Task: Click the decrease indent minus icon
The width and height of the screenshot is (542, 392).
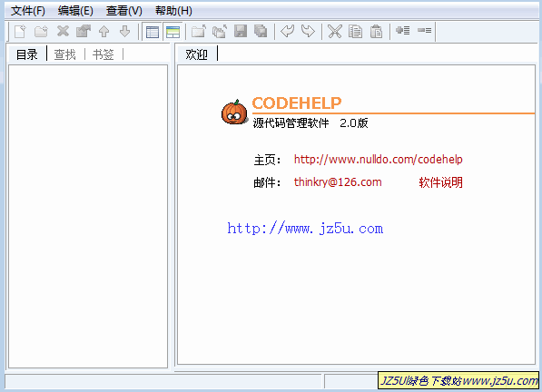Action: (424, 30)
